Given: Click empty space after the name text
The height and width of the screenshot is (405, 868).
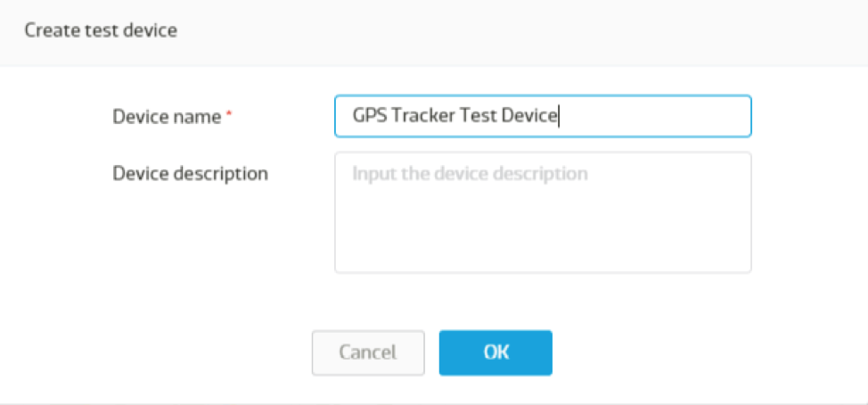Looking at the screenshot, I should pyautogui.click(x=653, y=116).
